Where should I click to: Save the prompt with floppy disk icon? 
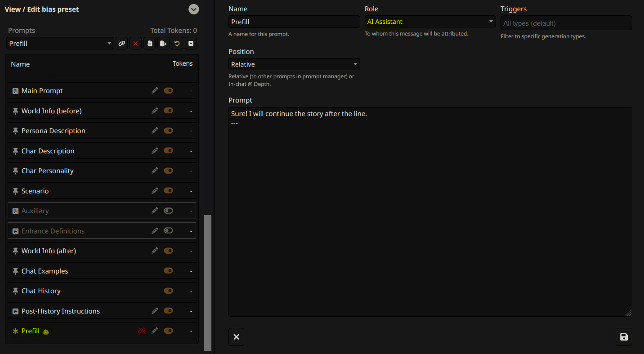[624, 337]
